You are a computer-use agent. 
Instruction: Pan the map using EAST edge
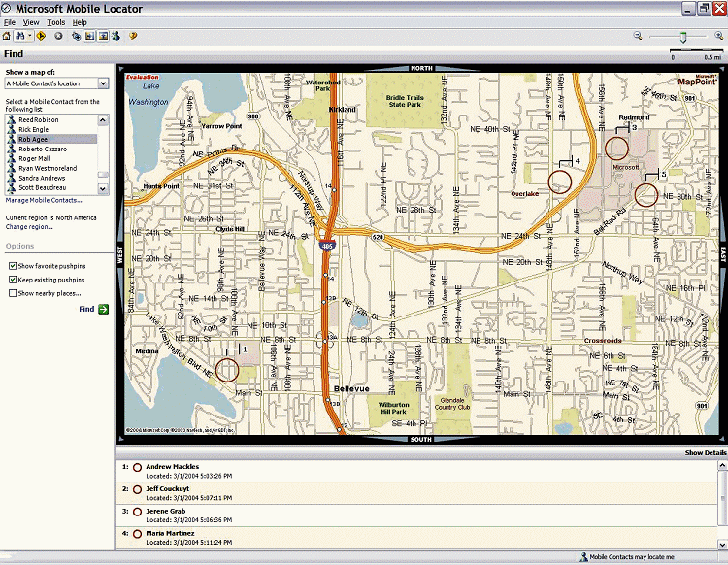(x=723, y=254)
